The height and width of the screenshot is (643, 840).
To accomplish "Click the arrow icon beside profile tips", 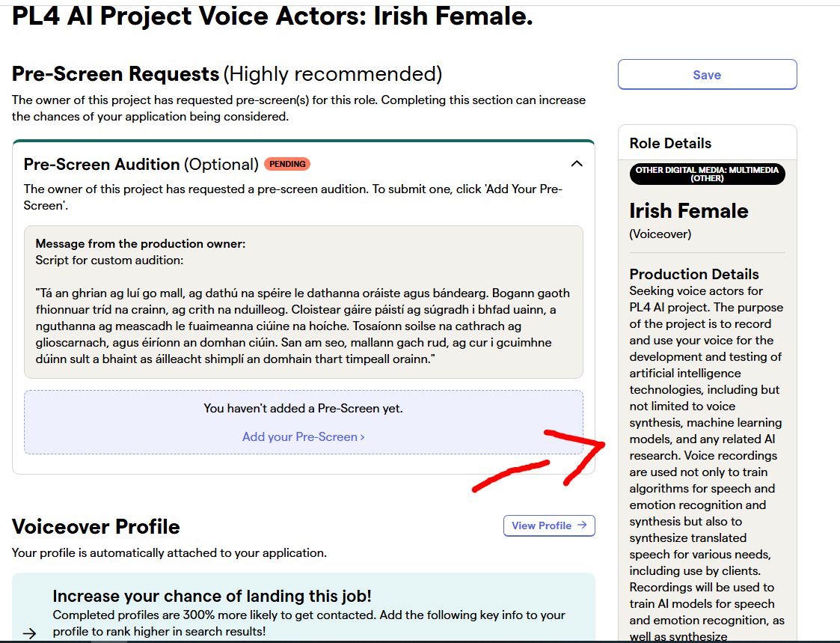I will [29, 633].
